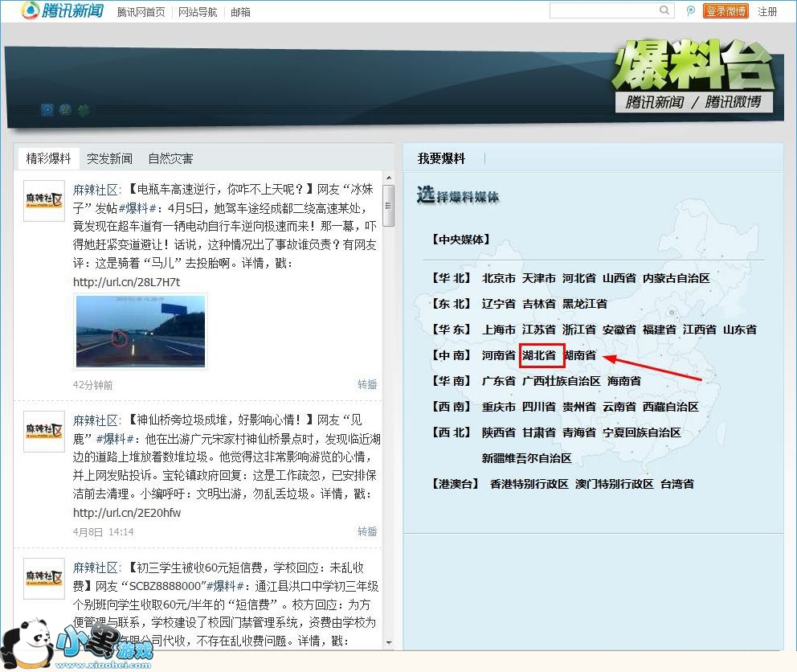Select 福建省 region
The image size is (797, 672).
[x=660, y=330]
